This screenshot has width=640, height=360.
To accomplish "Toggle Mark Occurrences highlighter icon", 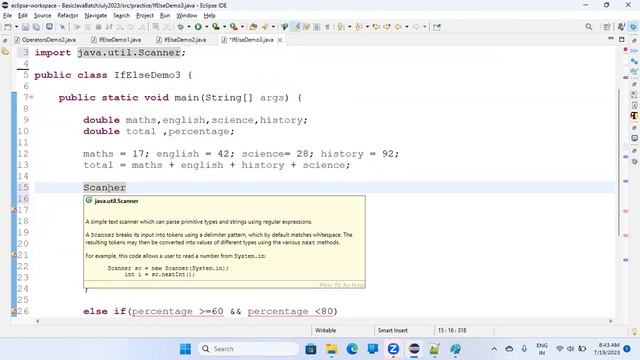I will coord(296,27).
